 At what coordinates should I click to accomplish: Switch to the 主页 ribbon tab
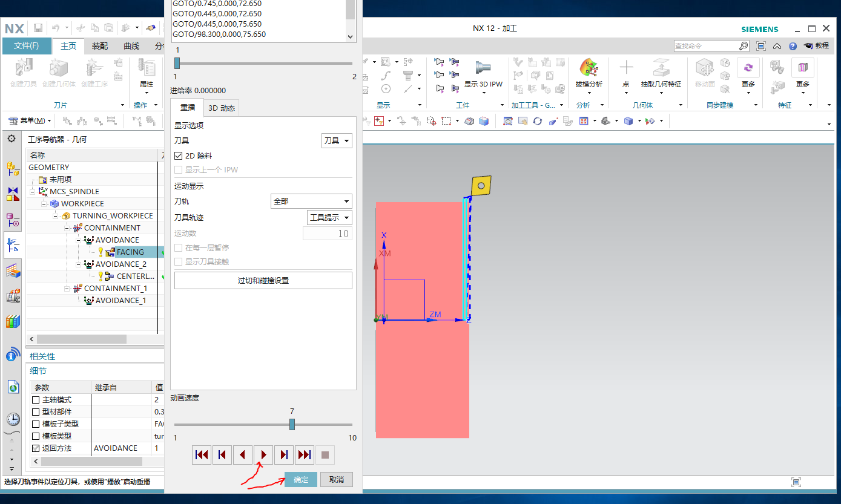[x=68, y=46]
